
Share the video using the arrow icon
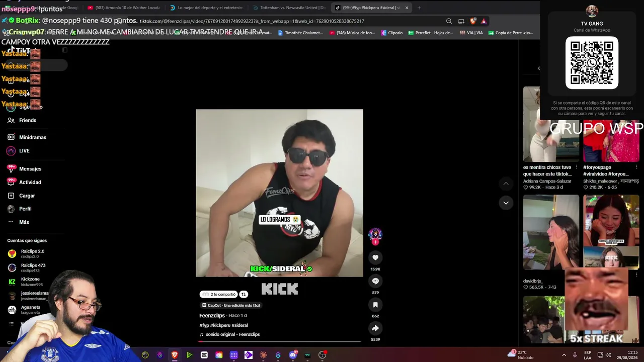pyautogui.click(x=375, y=328)
